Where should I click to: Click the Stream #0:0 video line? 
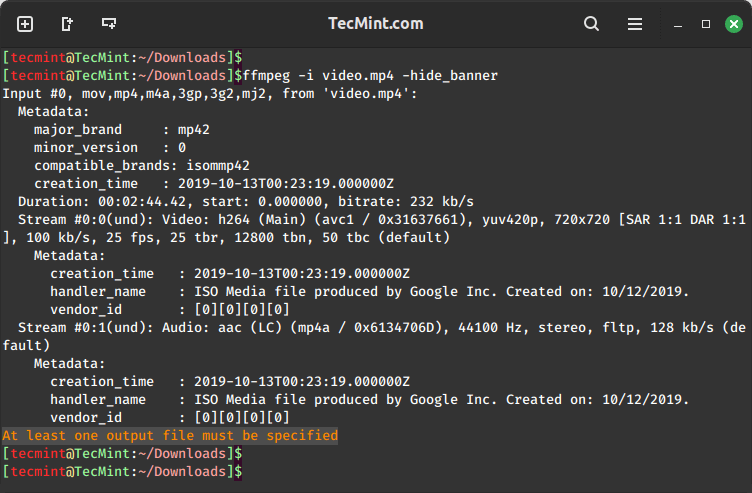tap(374, 228)
